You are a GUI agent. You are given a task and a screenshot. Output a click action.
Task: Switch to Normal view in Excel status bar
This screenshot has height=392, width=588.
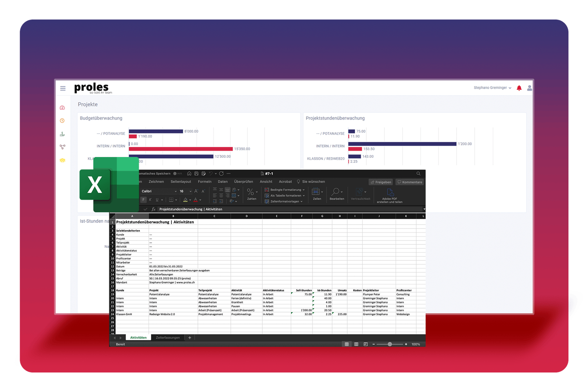347,344
